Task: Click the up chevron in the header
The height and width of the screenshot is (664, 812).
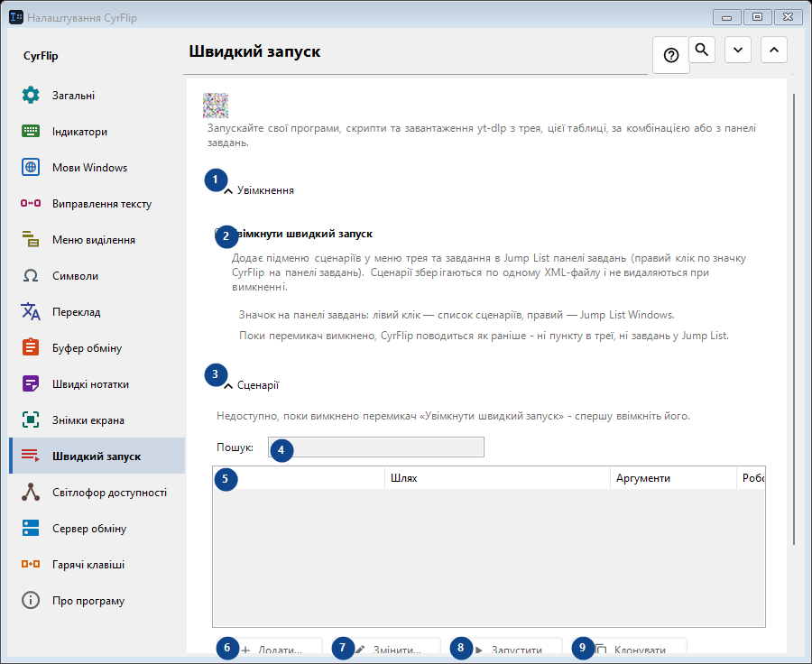Action: click(774, 50)
